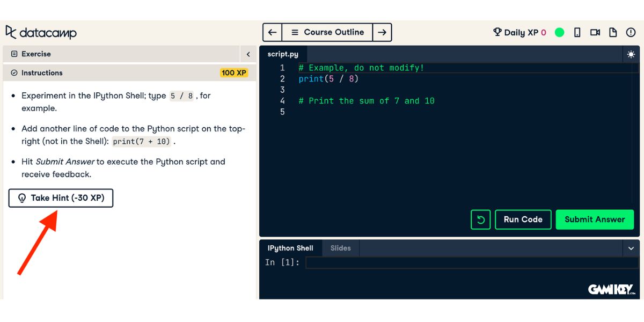Click the DataCamp logo

tap(41, 32)
